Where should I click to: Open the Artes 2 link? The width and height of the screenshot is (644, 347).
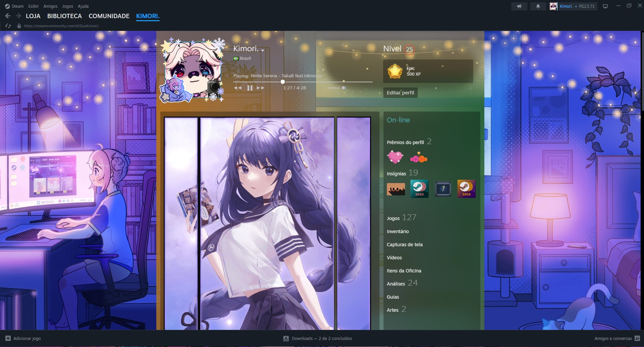396,309
